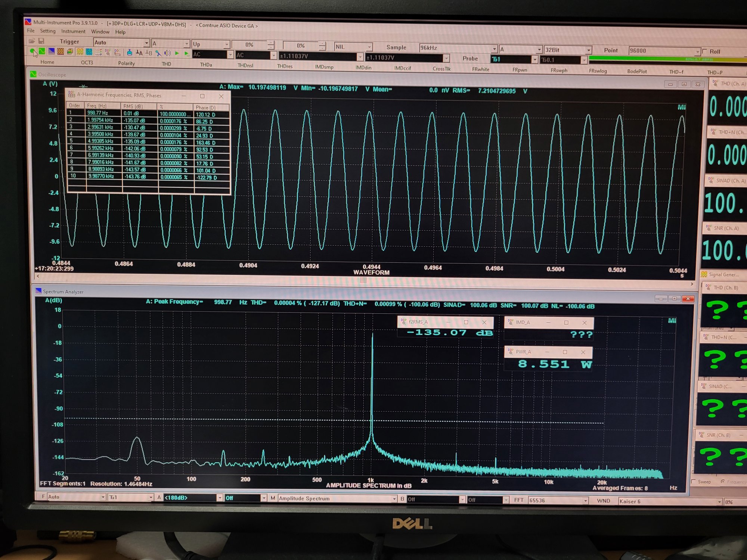Screen dimensions: 747x560
Task: Click the channel A zeroing icon
Action: tap(139, 53)
